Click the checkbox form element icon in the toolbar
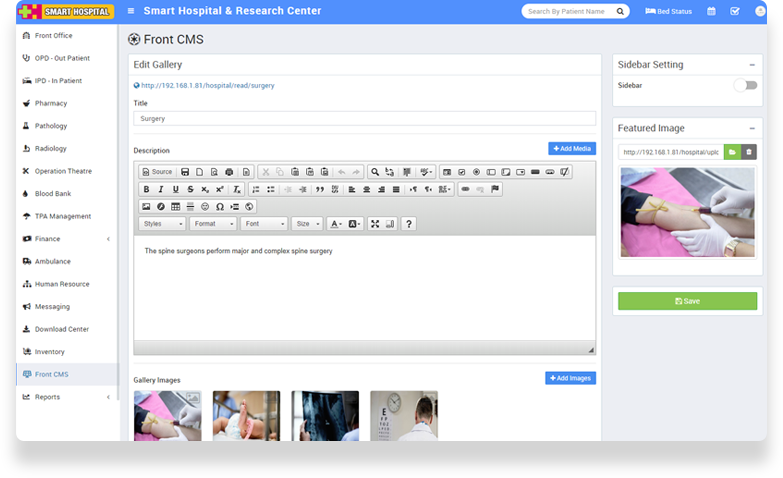 click(461, 172)
